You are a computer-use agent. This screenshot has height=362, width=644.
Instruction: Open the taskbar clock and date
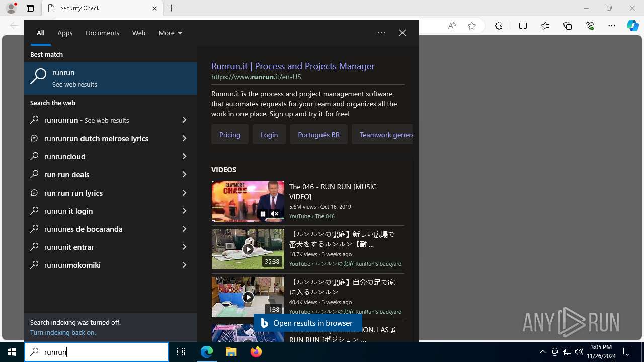click(601, 352)
